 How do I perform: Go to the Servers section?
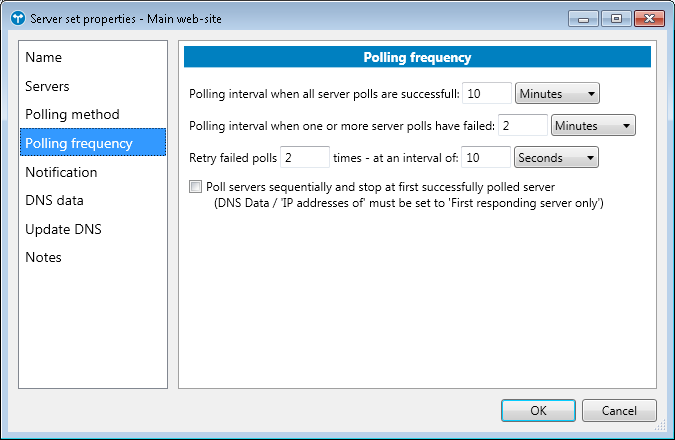(x=47, y=87)
